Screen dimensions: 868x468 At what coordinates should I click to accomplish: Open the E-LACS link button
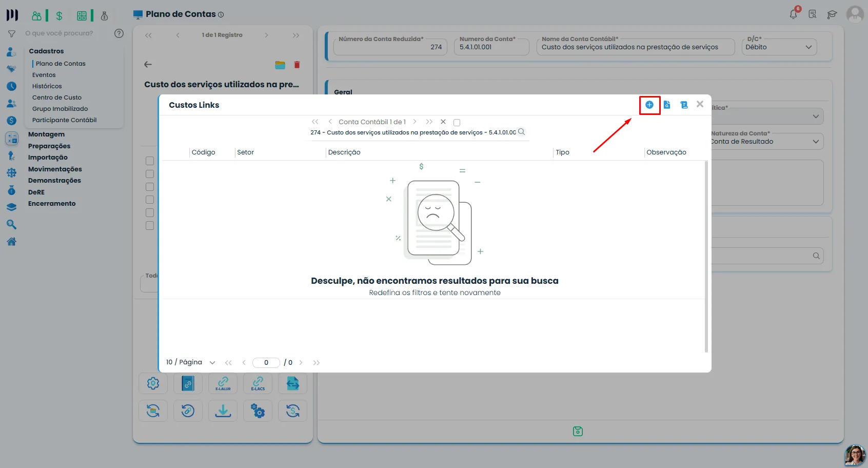(258, 383)
